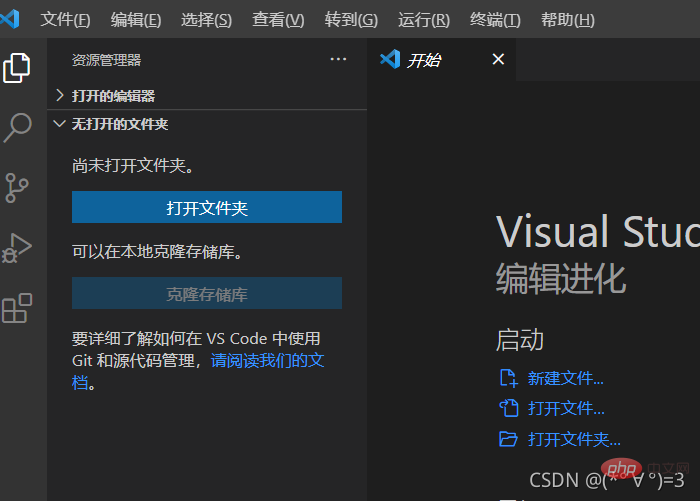
Task: Open the 终端(T) menu
Action: tap(495, 20)
